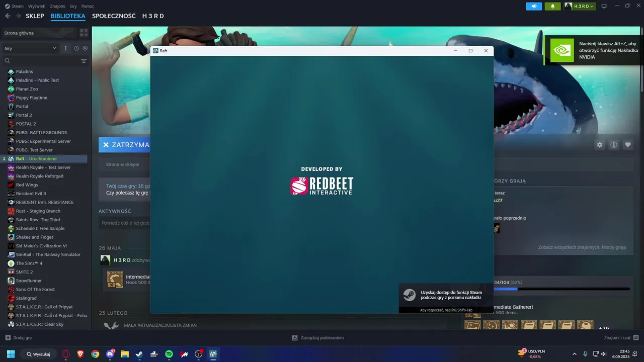Go to Strona główna library home
Image resolution: width=644 pixels, height=362 pixels.
[x=39, y=33]
